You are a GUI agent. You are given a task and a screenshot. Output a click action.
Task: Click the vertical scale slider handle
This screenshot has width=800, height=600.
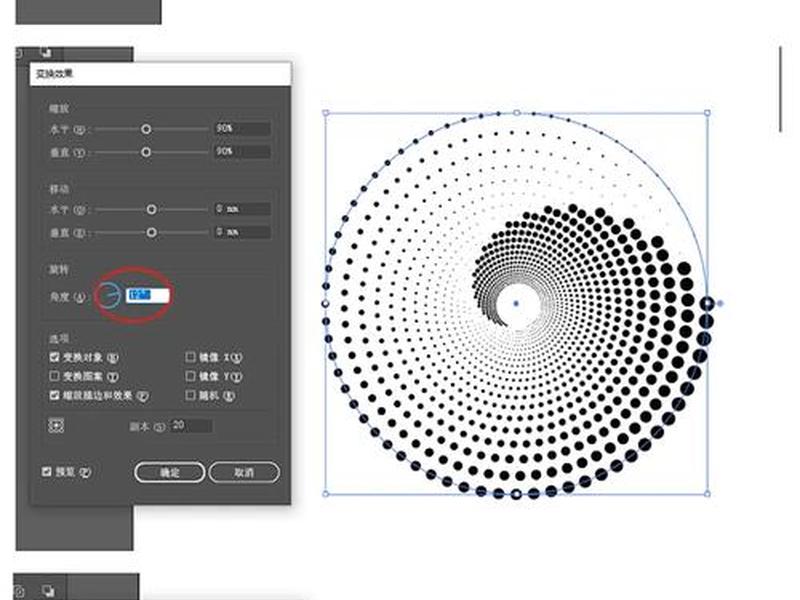(146, 152)
